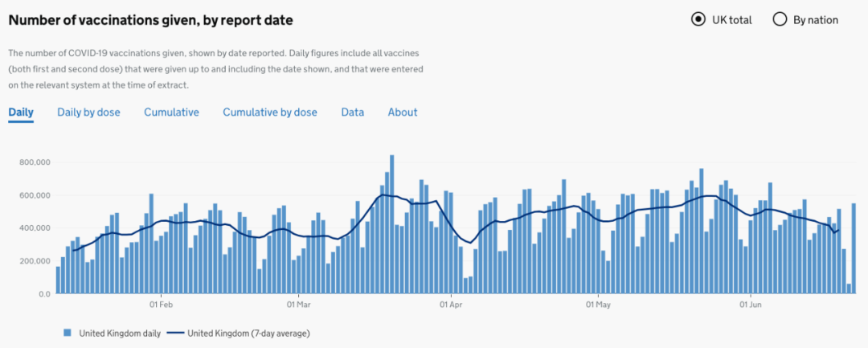
Task: Open the Cumulative by dose tab
Action: 270,113
